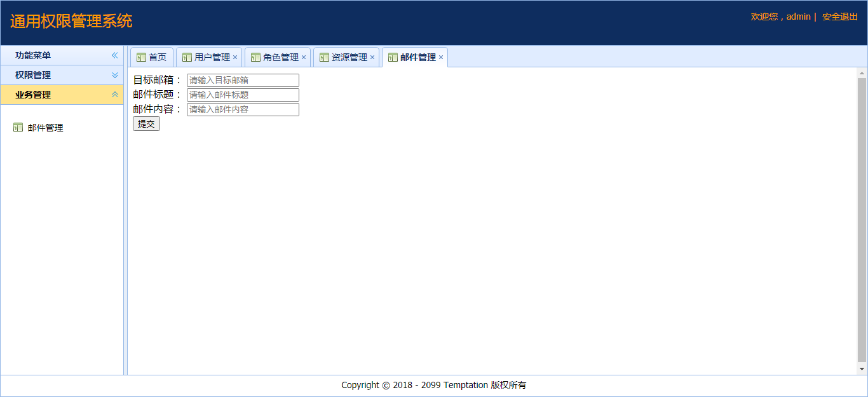
Task: Click the 角色管理 tab icon
Action: point(255,58)
